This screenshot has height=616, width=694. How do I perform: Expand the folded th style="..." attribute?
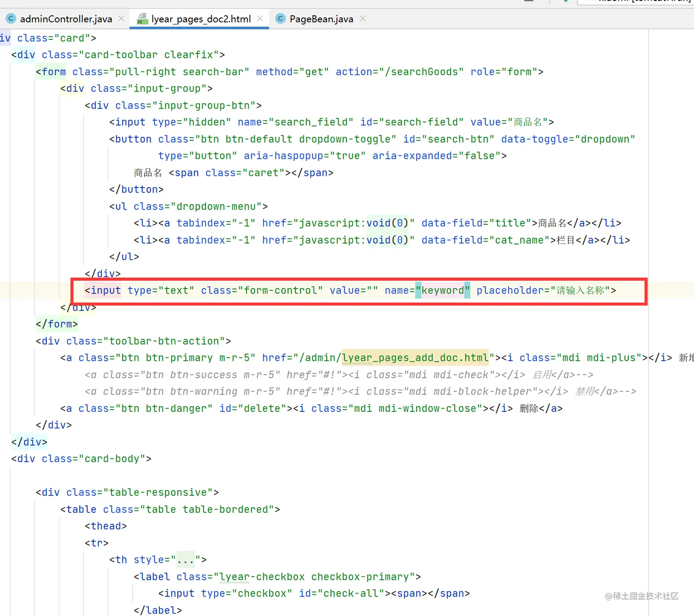click(185, 560)
